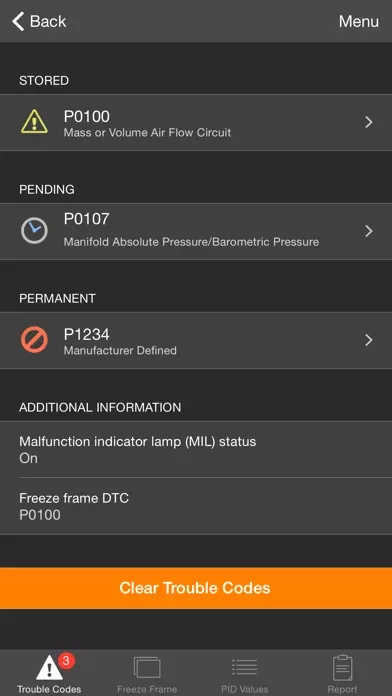Go Back to the previous screen
Screen dimensions: 392x696
coord(39,21)
